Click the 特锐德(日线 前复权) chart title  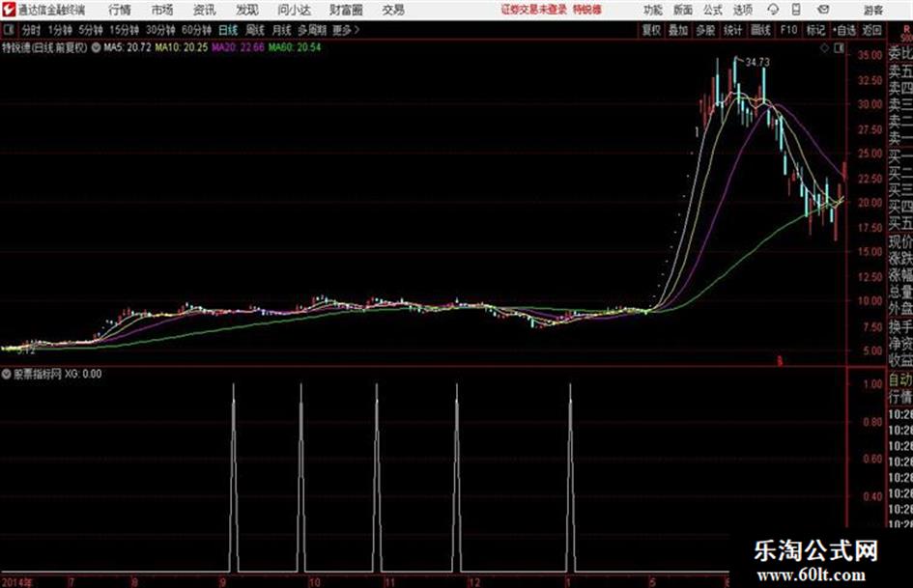[44, 47]
